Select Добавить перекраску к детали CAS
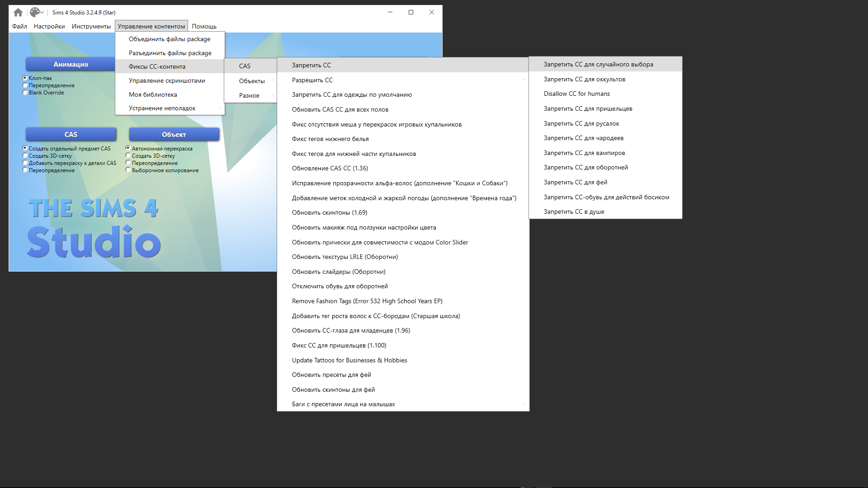The width and height of the screenshot is (868, 488). 25,163
